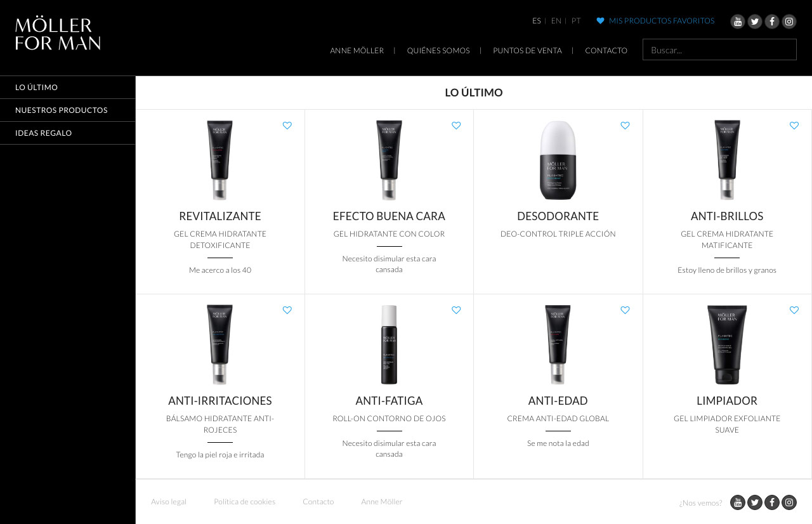
Task: Click the footer Twitter icon
Action: click(755, 502)
